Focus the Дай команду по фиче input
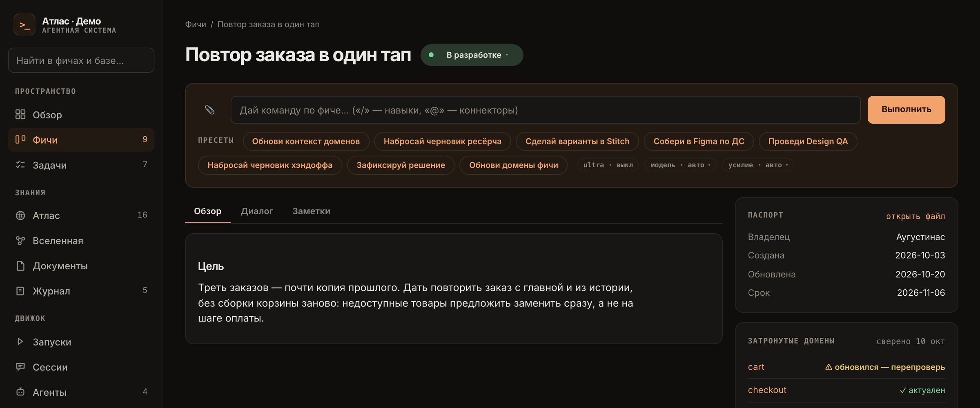980x408 pixels. tap(546, 110)
